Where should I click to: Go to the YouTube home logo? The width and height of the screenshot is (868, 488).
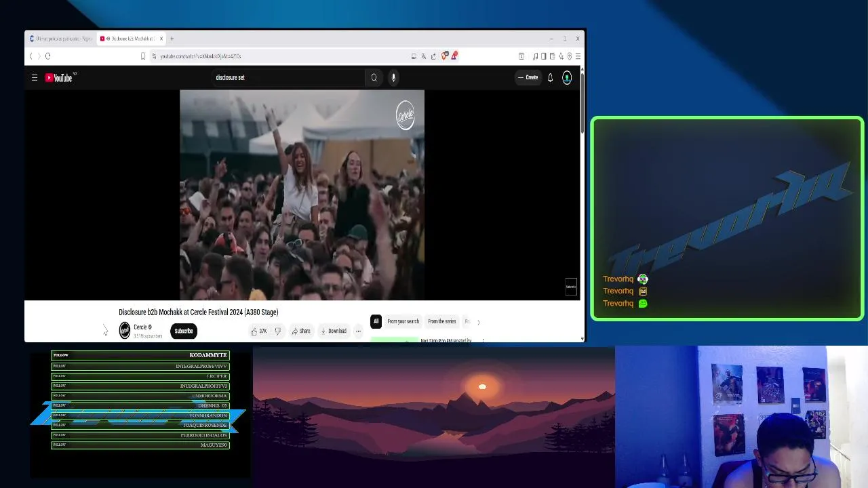[x=59, y=78]
